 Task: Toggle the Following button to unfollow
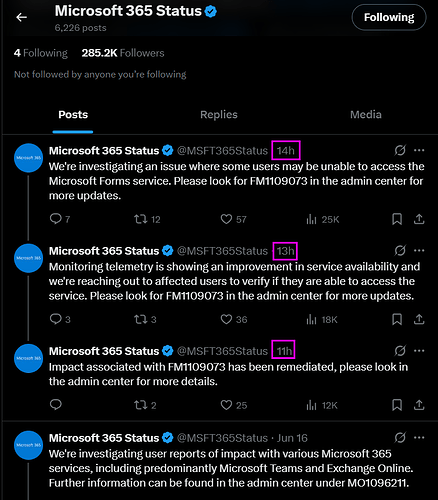click(389, 17)
